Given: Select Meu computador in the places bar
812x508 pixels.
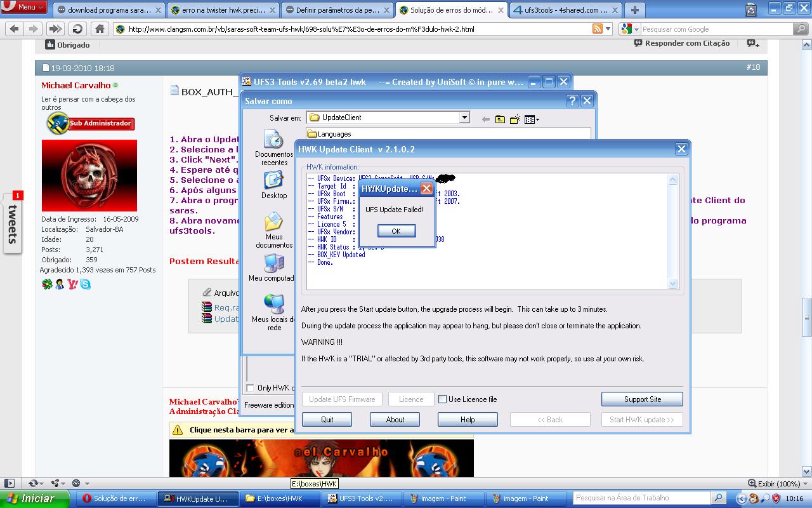Looking at the screenshot, I should (x=273, y=268).
